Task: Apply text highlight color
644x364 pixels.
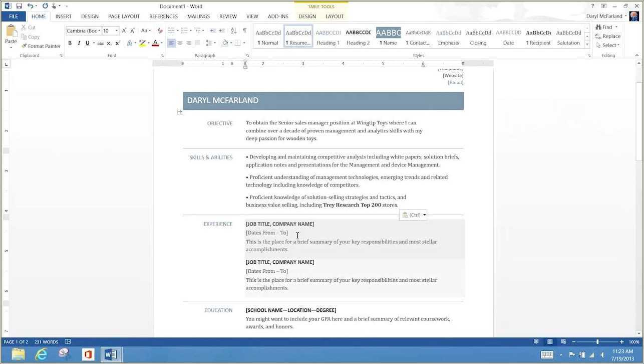Action: (142, 43)
